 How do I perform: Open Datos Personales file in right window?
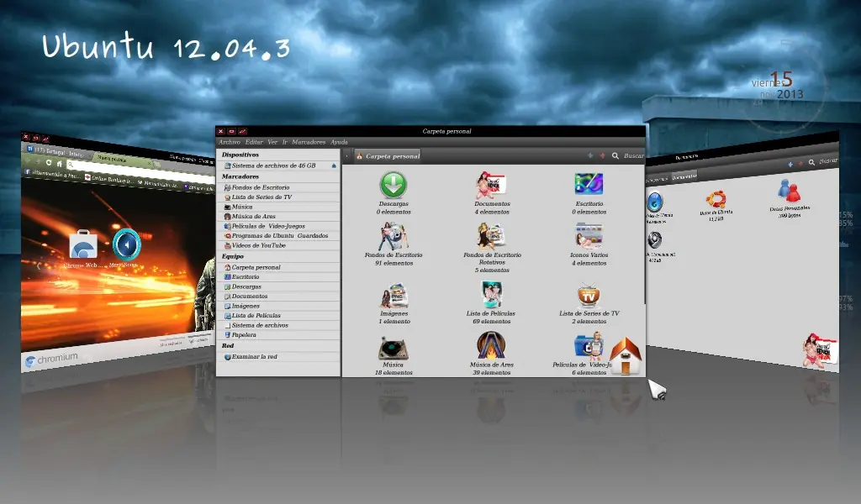789,192
